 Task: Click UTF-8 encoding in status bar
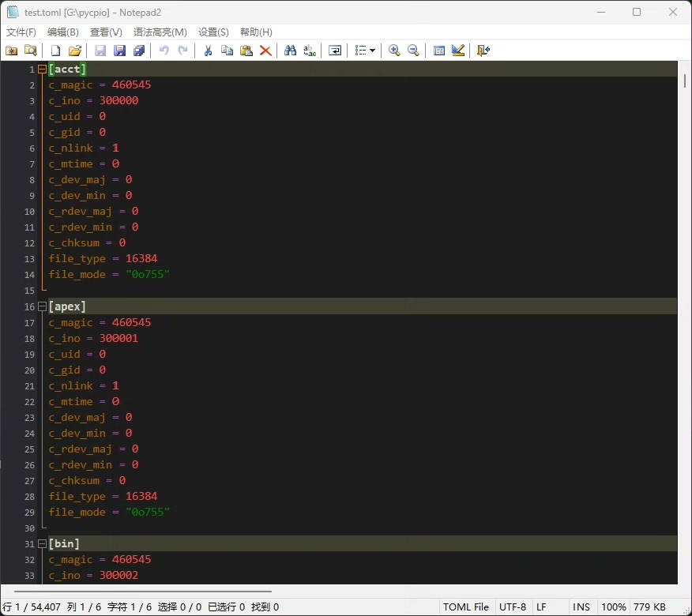click(x=512, y=607)
